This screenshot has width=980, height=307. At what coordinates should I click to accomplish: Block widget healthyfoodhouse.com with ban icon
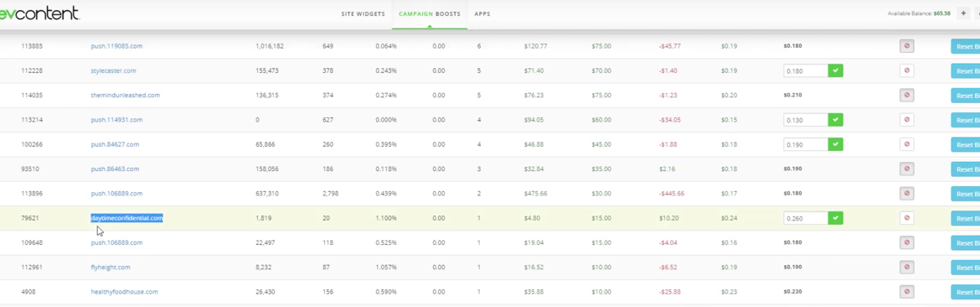tap(907, 291)
